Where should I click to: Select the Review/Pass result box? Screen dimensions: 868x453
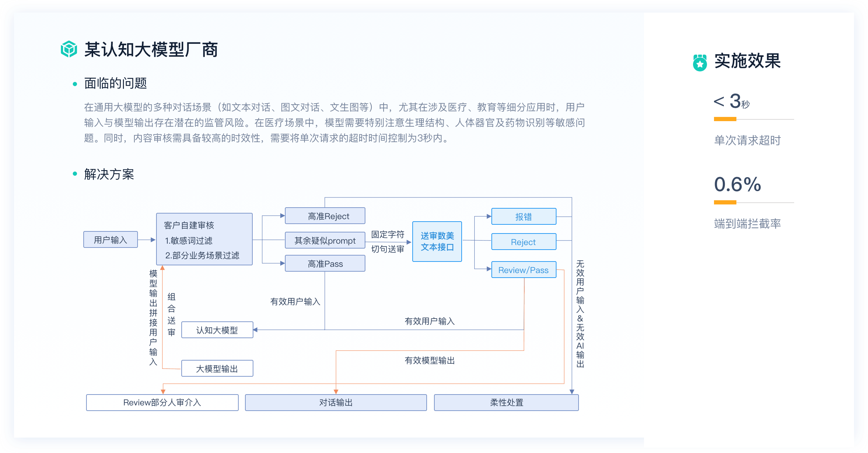pos(524,270)
